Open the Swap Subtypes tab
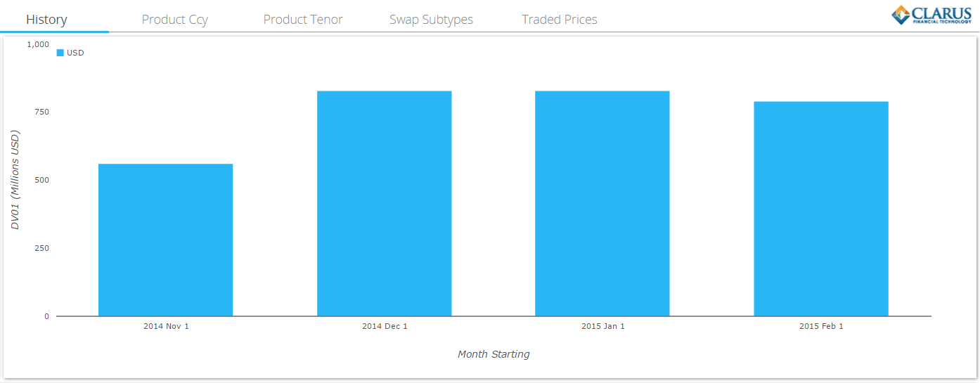 431,20
